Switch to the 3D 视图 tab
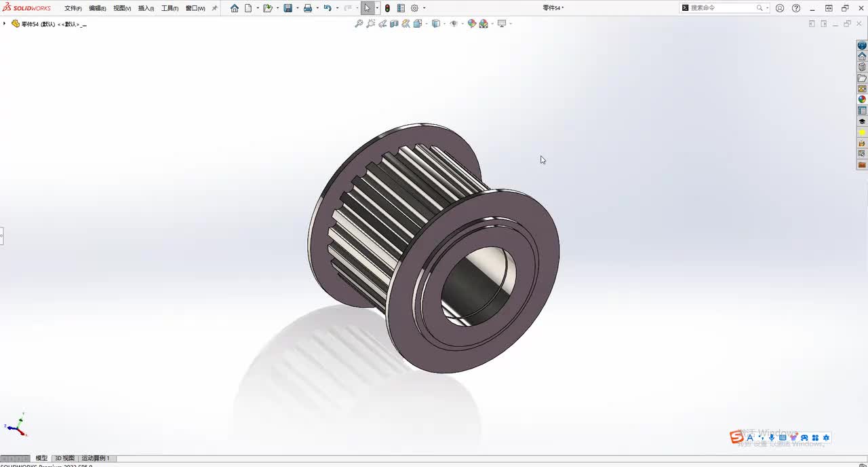The image size is (868, 467). tap(64, 458)
